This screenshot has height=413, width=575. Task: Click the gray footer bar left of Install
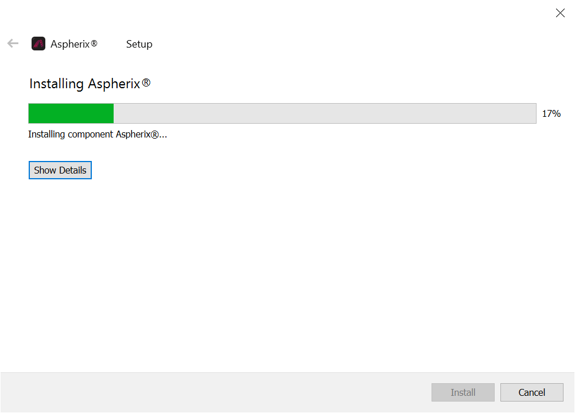click(216, 392)
